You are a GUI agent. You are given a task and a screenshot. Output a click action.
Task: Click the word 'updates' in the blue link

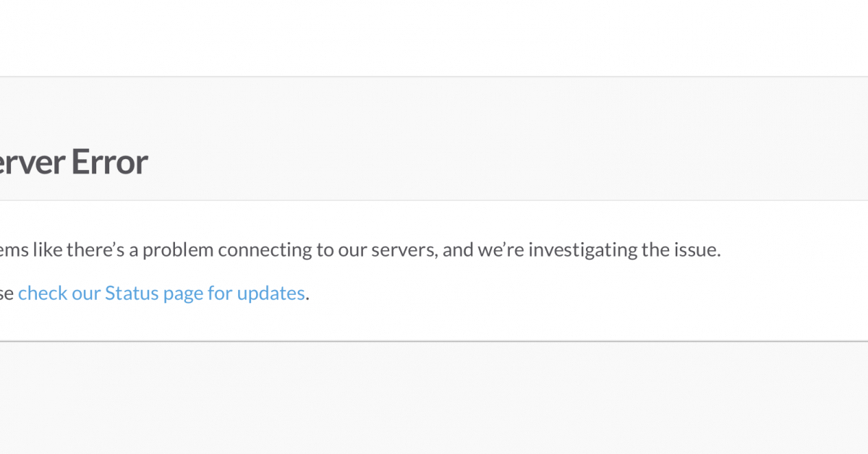pyautogui.click(x=271, y=294)
